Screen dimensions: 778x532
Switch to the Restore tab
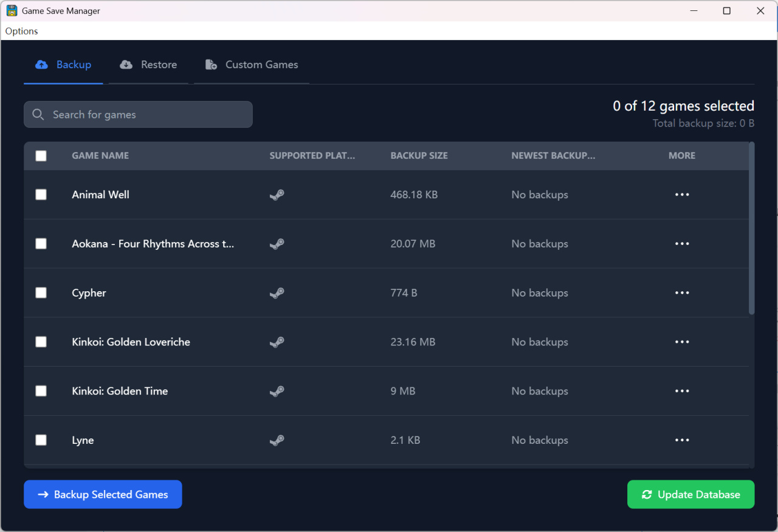(148, 64)
